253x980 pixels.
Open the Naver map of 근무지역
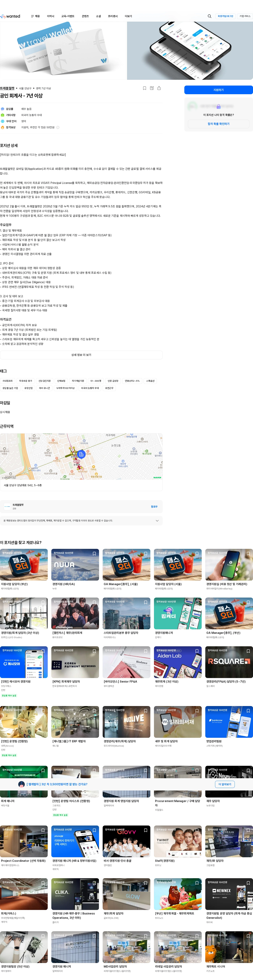[x=81, y=457]
